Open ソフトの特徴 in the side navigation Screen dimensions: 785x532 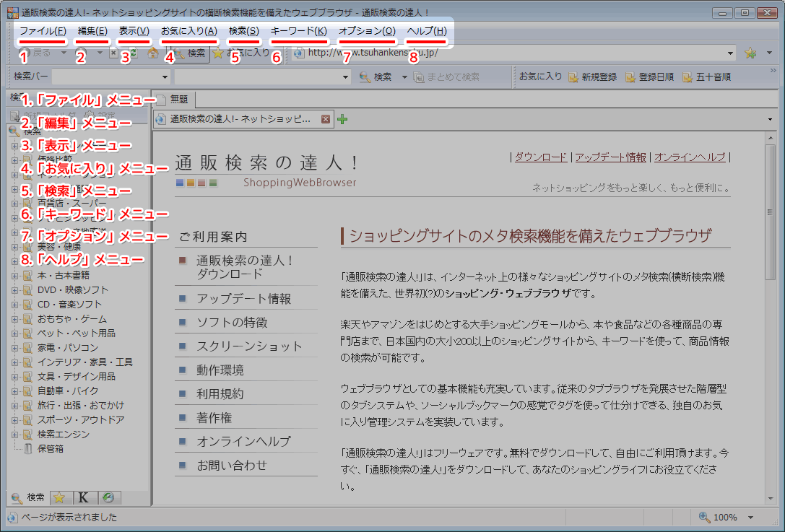point(232,322)
